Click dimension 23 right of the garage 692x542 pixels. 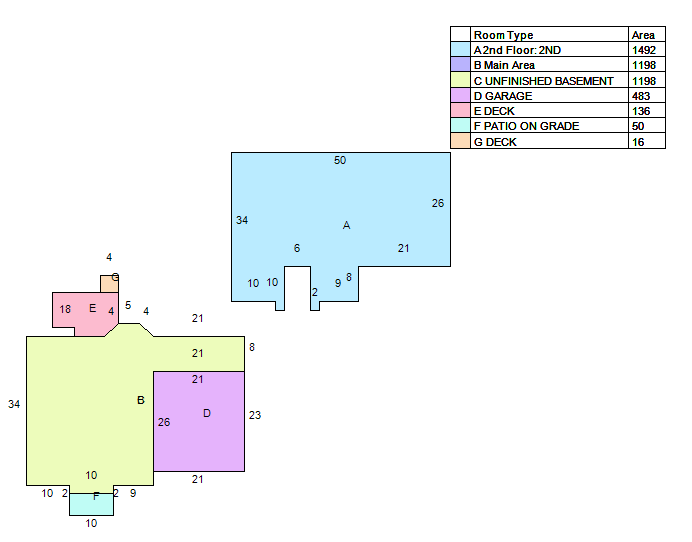coord(255,415)
